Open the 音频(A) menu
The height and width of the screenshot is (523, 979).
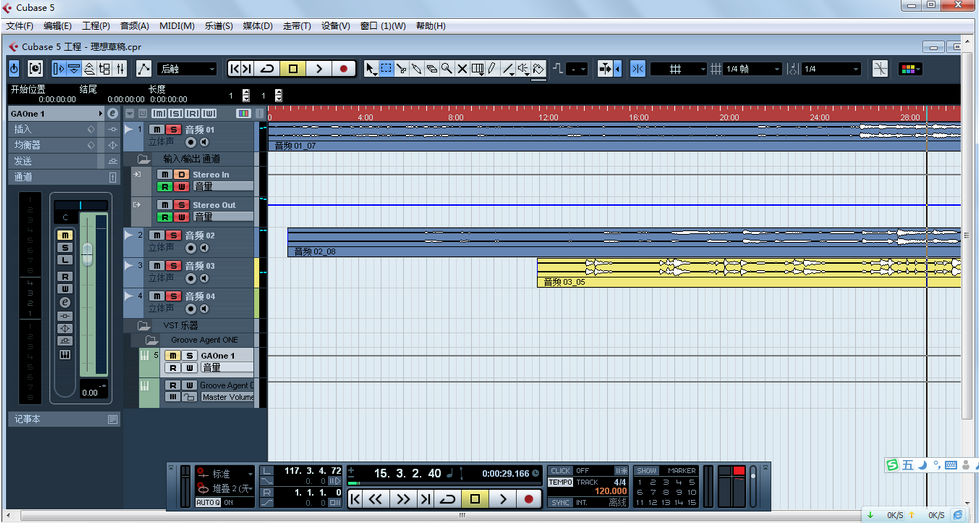click(134, 26)
